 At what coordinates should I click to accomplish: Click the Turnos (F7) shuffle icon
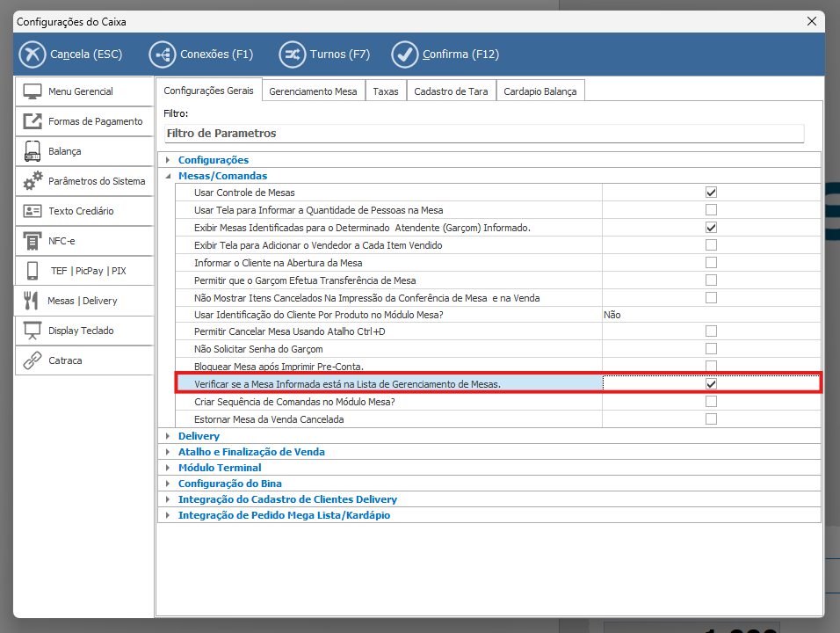293,55
